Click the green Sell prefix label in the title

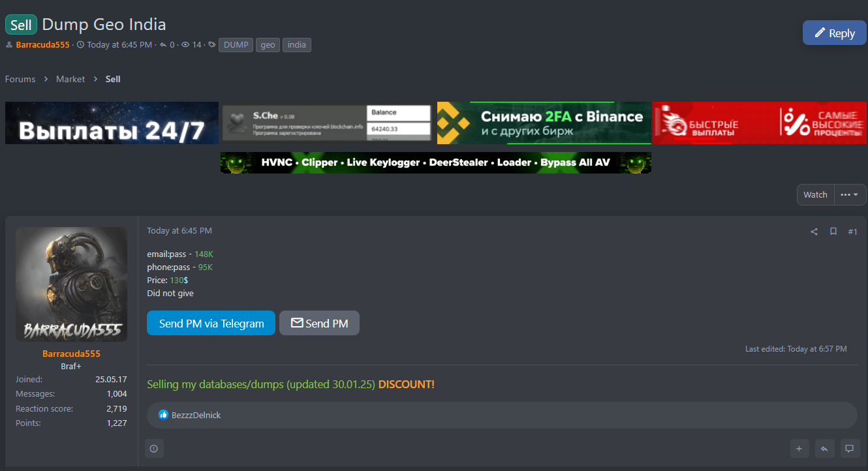click(x=21, y=25)
